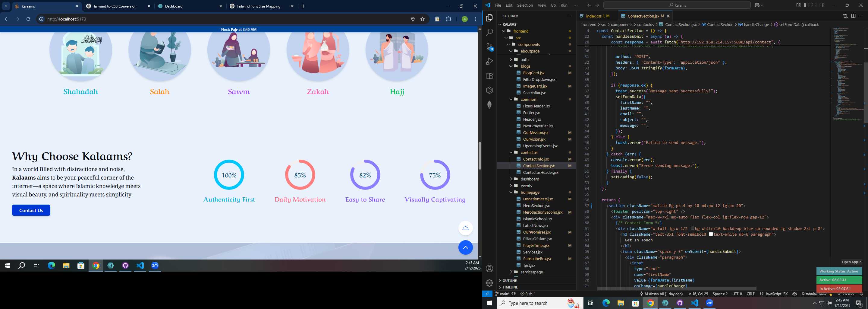Toggle the secondary side bar layout icon
This screenshot has height=309, width=868.
tap(822, 5)
